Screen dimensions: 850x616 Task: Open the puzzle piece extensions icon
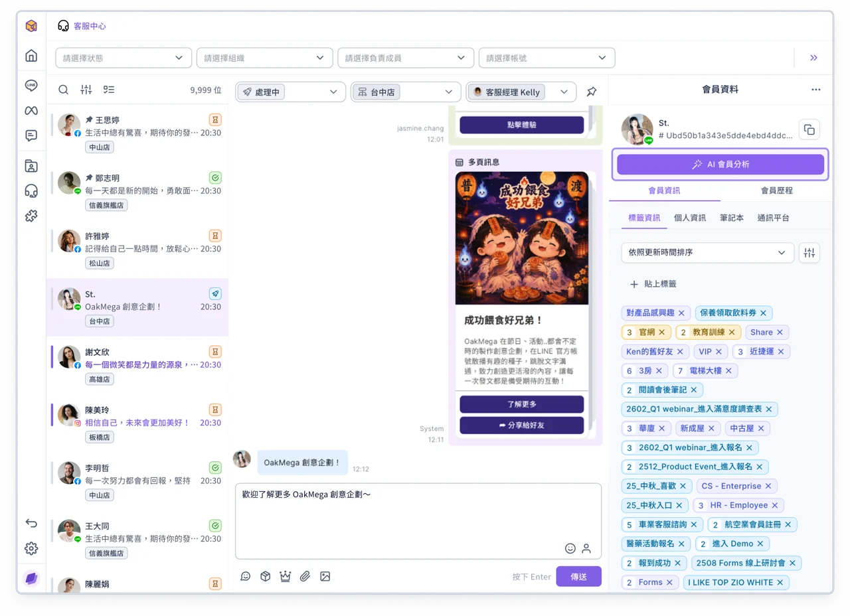(31, 216)
